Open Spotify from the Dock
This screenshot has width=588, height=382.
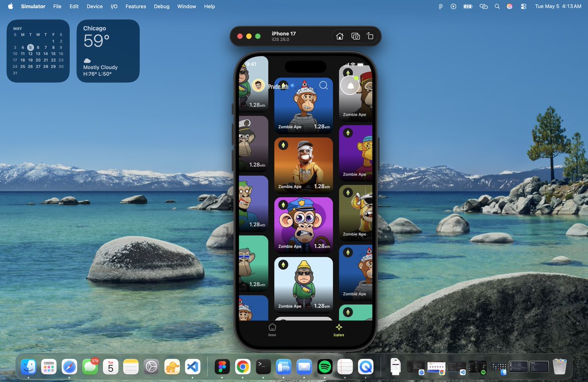(325, 366)
